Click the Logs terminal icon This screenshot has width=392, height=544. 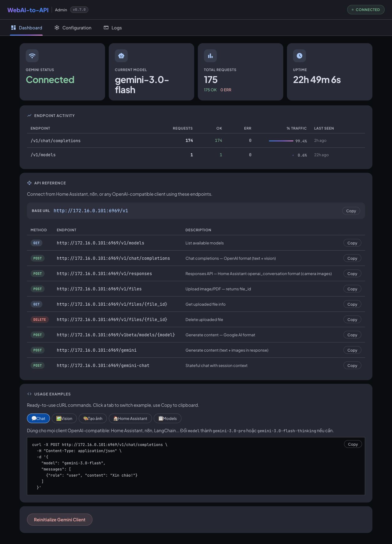coord(106,28)
